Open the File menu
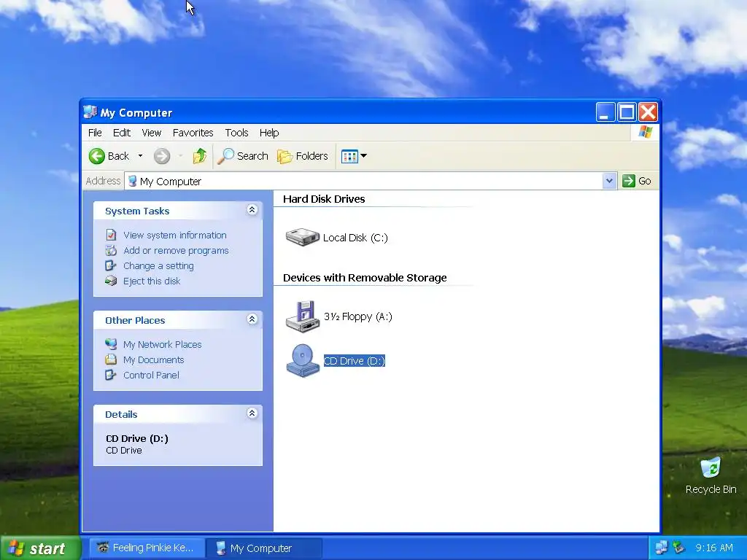This screenshot has height=560, width=747. pyautogui.click(x=95, y=133)
